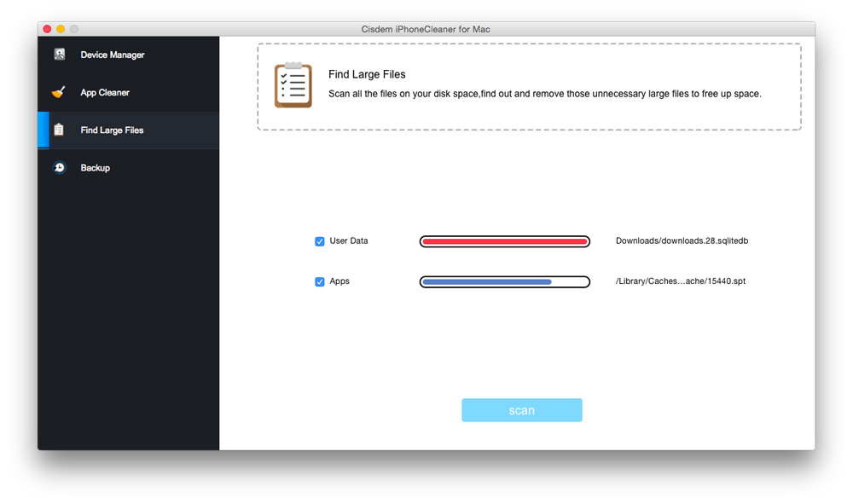
Task: Uncheck the Apps checkbox
Action: (320, 281)
